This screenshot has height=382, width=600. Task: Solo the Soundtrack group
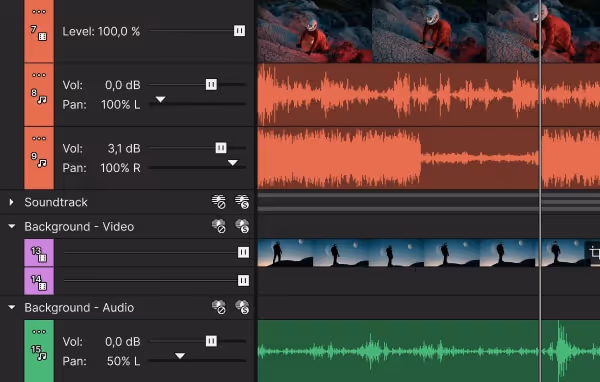(x=242, y=202)
